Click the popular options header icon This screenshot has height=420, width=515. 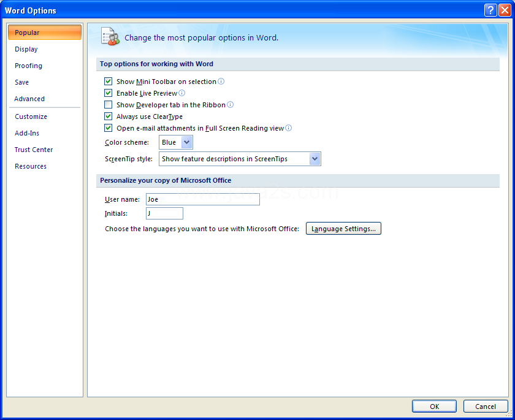tap(110, 36)
